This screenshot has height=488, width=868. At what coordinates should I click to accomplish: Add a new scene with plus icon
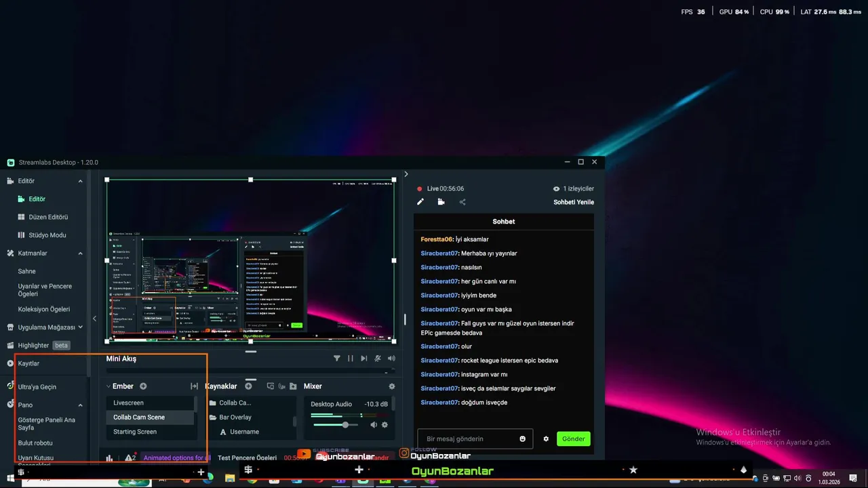[143, 386]
